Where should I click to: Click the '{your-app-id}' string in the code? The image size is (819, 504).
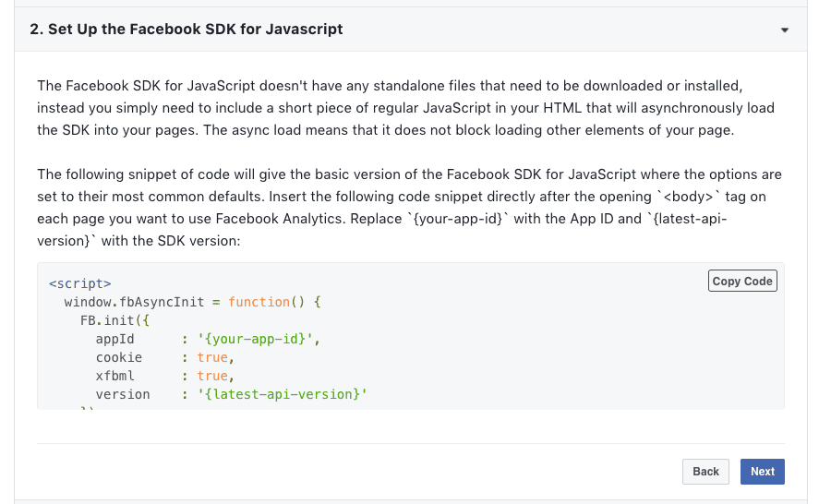tap(258, 339)
